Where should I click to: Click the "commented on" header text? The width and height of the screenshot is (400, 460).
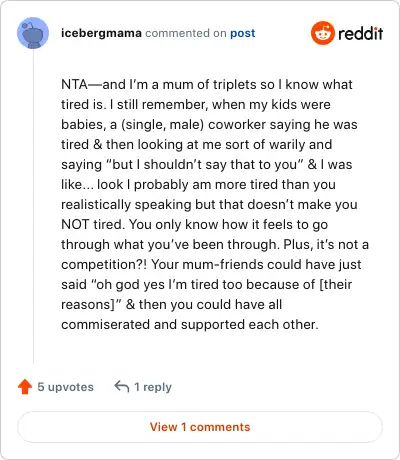tap(186, 33)
